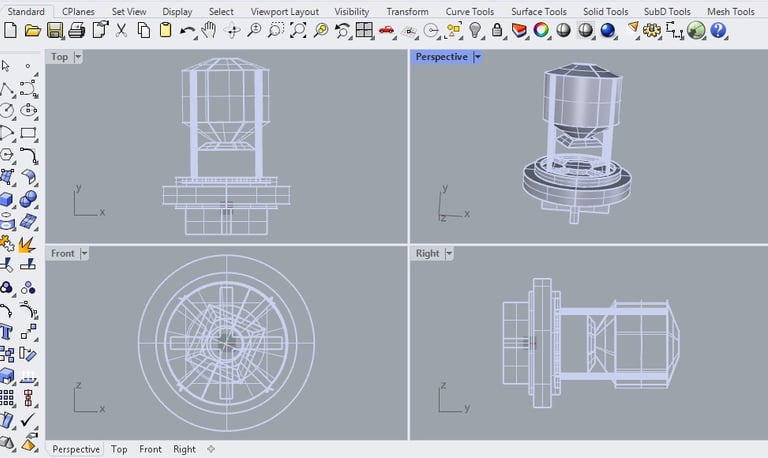This screenshot has height=458, width=768.
Task: Click the Top viewport title label
Action: tap(59, 57)
